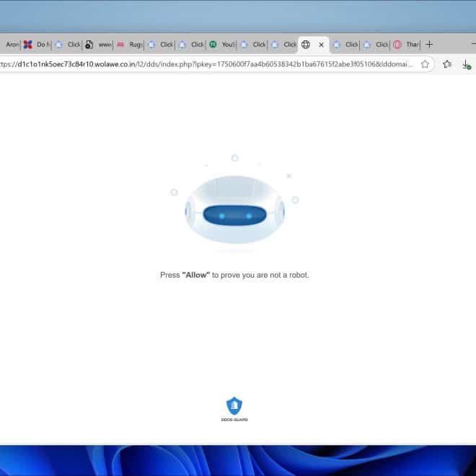Image resolution: width=476 pixels, height=476 pixels.
Task: Open a new tab with plus button
Action: pyautogui.click(x=429, y=44)
